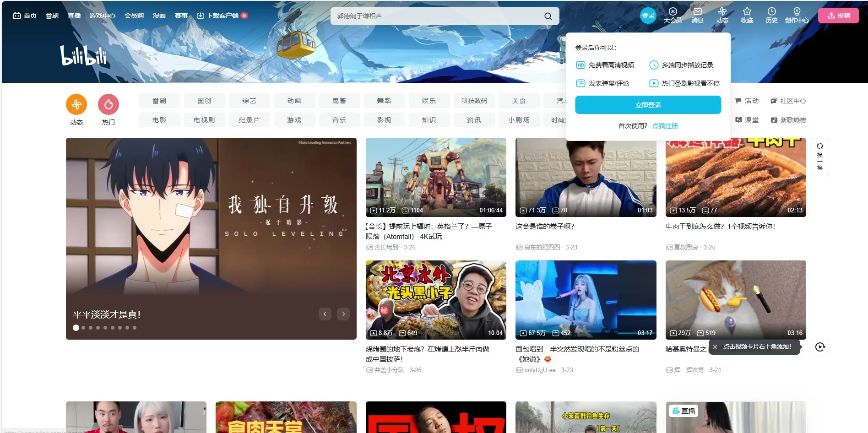Screen dimensions: 868x433
Task: Click the 立即登录 button
Action: pos(648,105)
